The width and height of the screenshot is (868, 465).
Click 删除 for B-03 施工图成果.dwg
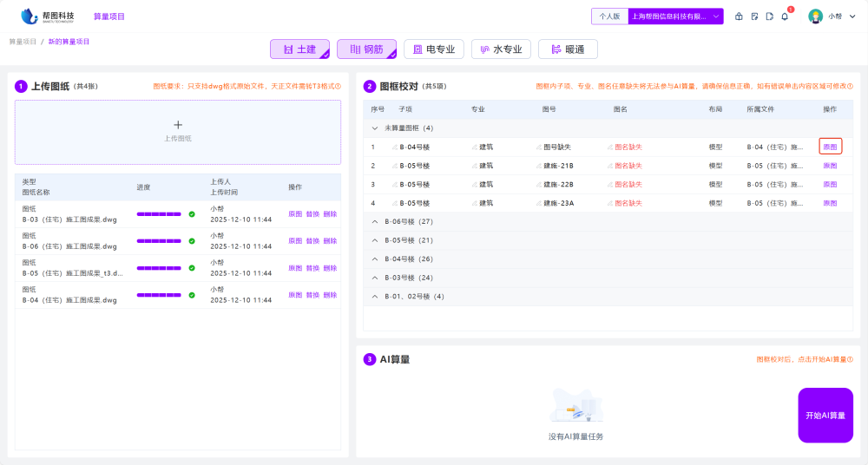click(330, 214)
